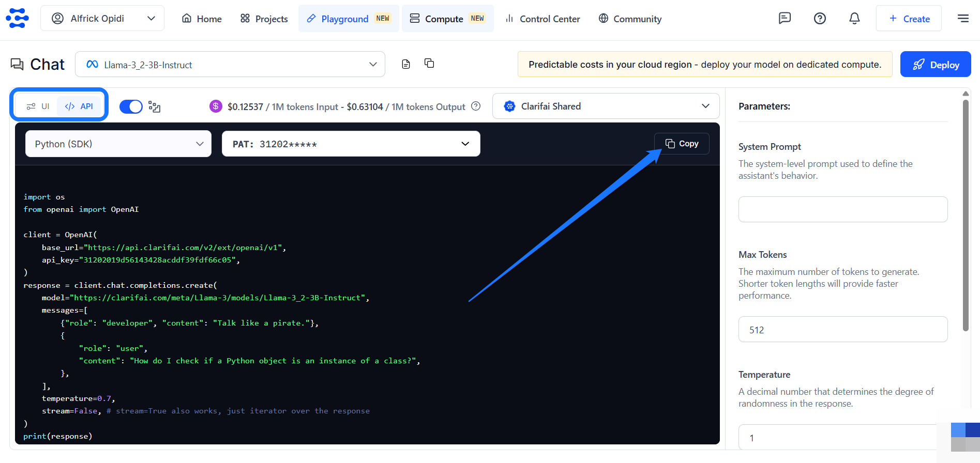This screenshot has height=463, width=980.
Task: Click the pricing info question mark icon
Action: coord(476,106)
